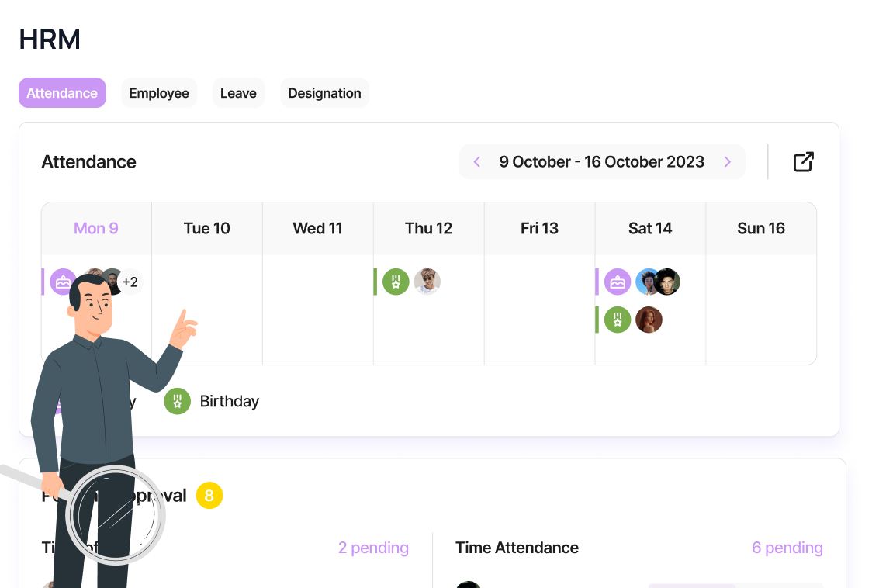Click the green icon beside the Birthday legend
The image size is (879, 588).
tap(177, 401)
